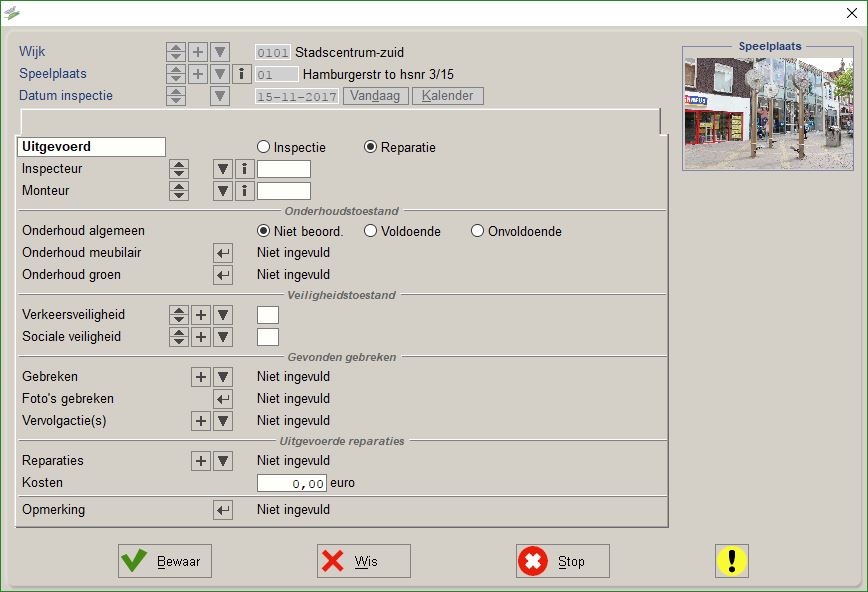This screenshot has height=592, width=868.
Task: Open the info icon for Speelplaats
Action: click(241, 74)
